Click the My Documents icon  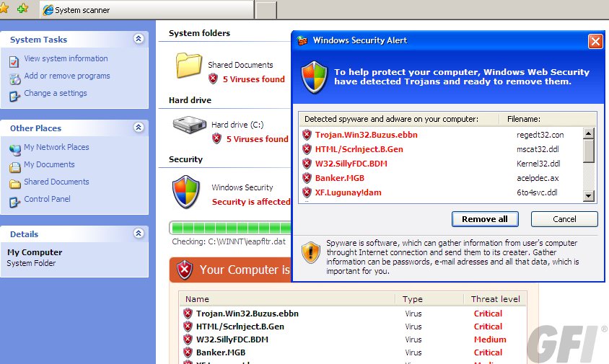click(x=14, y=167)
